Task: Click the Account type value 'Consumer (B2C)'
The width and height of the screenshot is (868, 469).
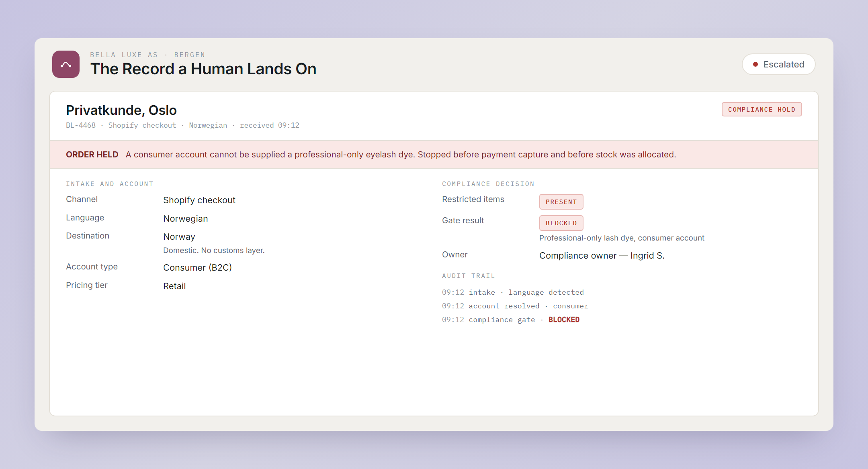Action: tap(197, 267)
